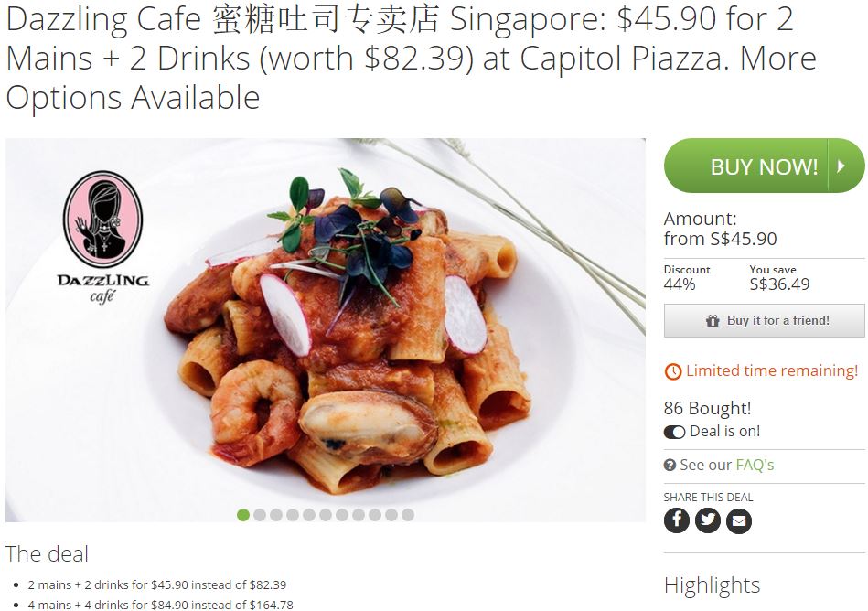This screenshot has height=611, width=868.
Task: Open the FAQ's link
Action: [x=755, y=465]
